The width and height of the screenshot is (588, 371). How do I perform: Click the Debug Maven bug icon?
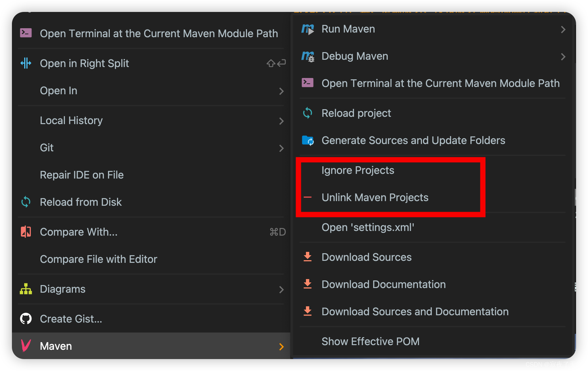tap(308, 56)
